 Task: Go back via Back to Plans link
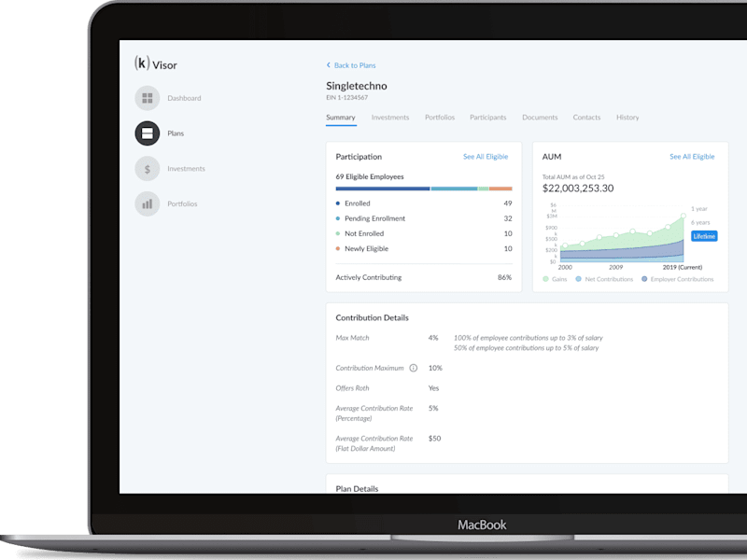point(355,65)
